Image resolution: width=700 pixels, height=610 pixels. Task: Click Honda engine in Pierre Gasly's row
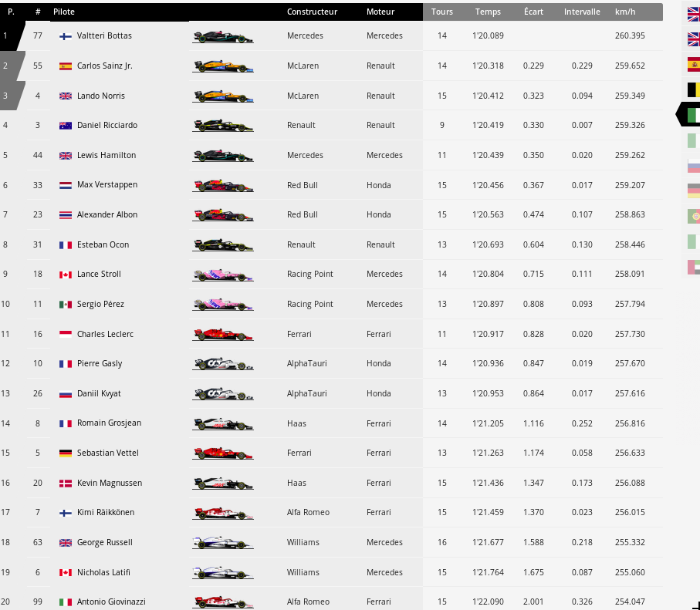379,363
